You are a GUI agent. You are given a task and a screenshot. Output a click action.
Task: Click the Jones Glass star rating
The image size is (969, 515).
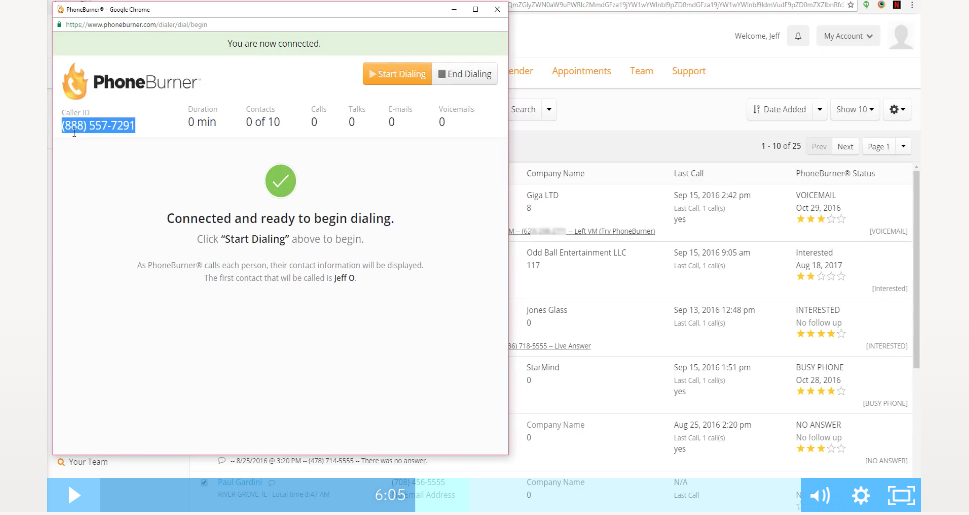click(821, 334)
